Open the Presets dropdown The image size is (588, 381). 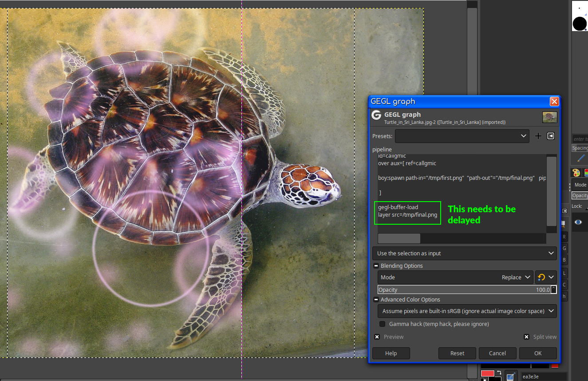(462, 136)
